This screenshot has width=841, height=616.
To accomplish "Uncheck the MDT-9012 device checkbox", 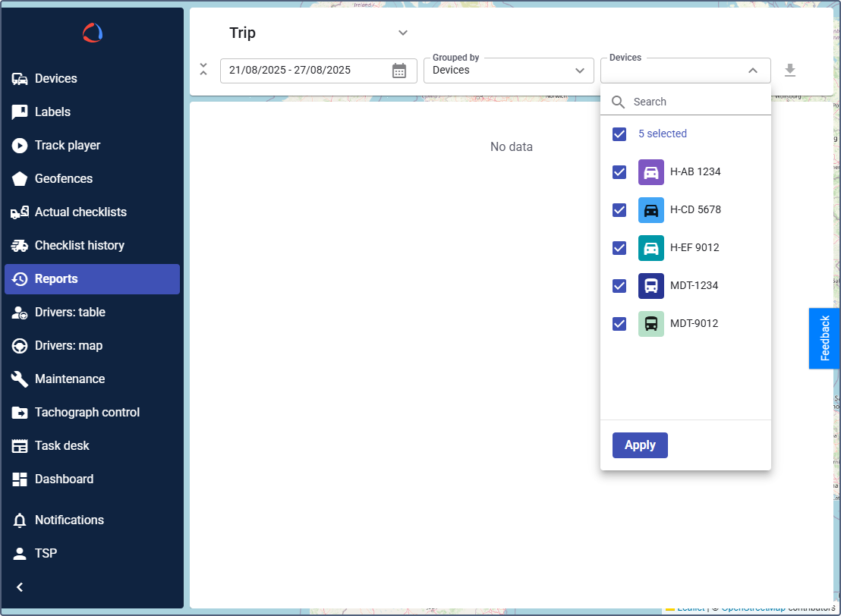I will pos(619,324).
